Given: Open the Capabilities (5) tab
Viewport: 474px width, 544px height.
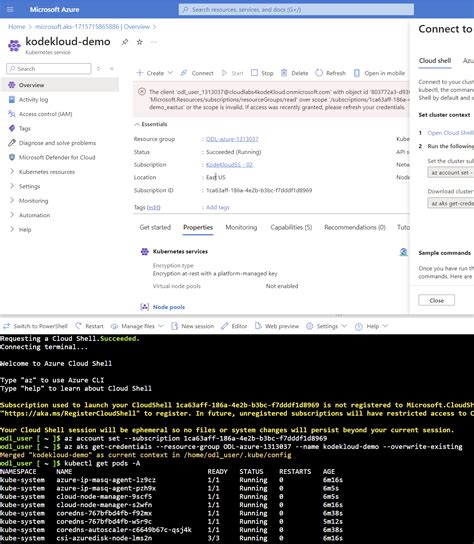Looking at the screenshot, I should click(291, 228).
